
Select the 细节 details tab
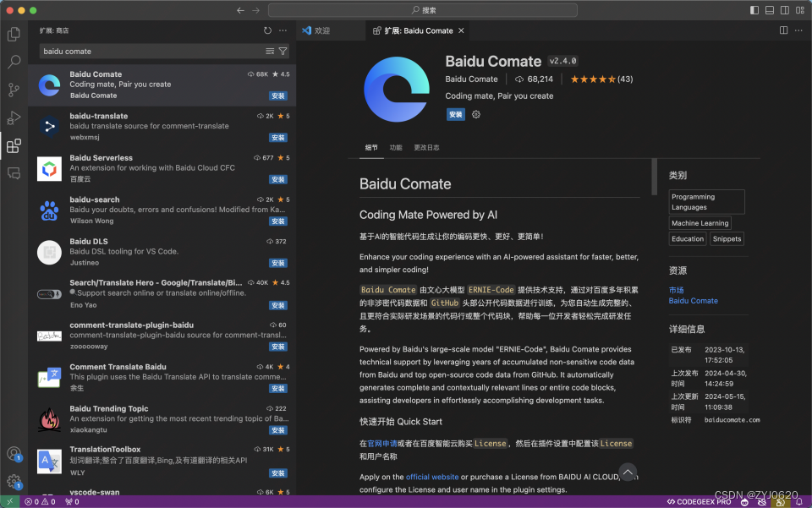pyautogui.click(x=371, y=147)
